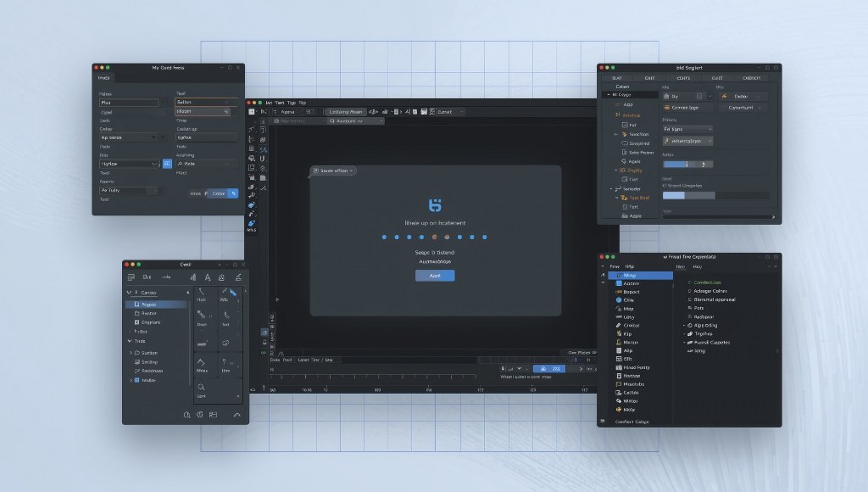This screenshot has width=868, height=492.
Task: Check the Adeager Calnes checkbox
Action: click(690, 291)
